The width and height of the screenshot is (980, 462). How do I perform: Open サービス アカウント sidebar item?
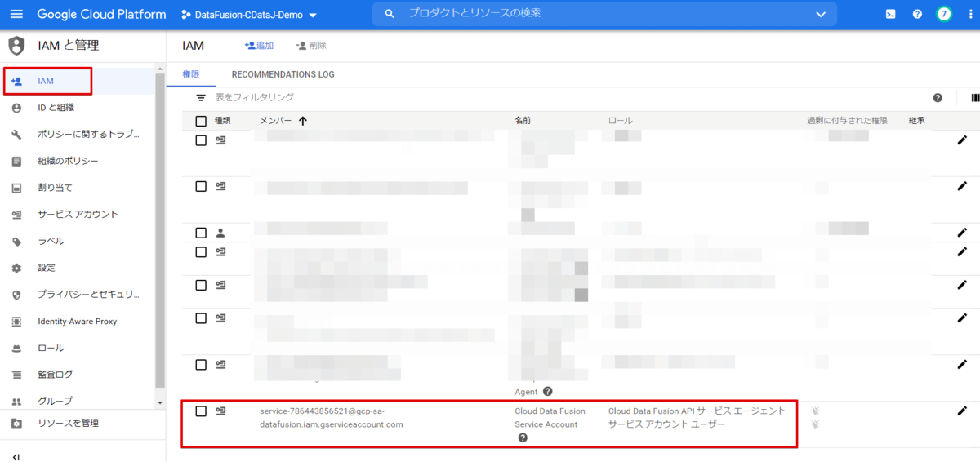click(x=78, y=215)
